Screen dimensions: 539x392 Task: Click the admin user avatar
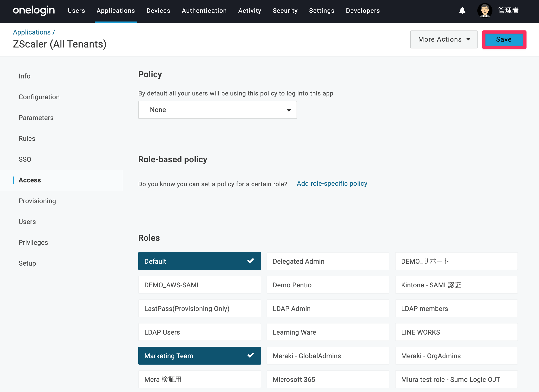point(485,11)
